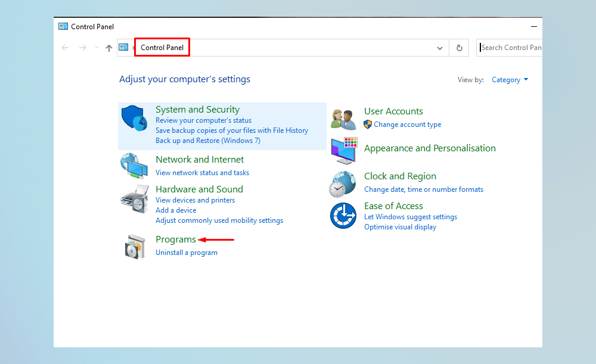
Task: Click the Hardware and Sound printer icon
Action: (x=135, y=199)
